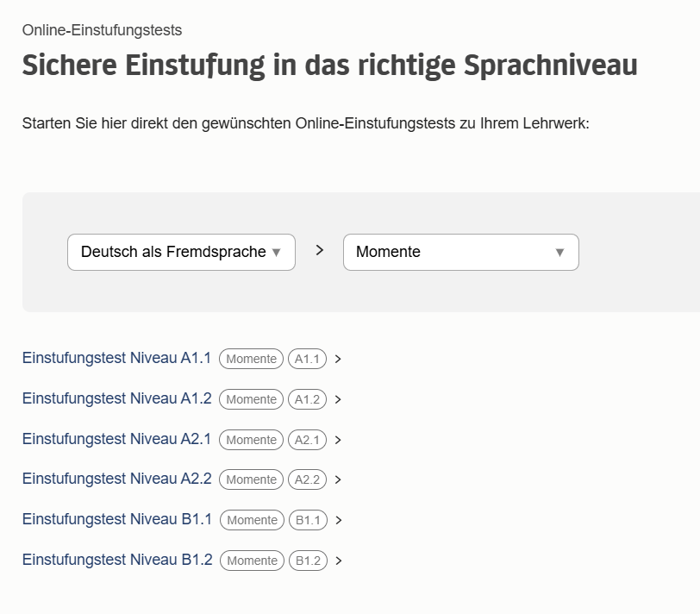Click the chevron arrow after the B1.1 tag

(x=339, y=520)
